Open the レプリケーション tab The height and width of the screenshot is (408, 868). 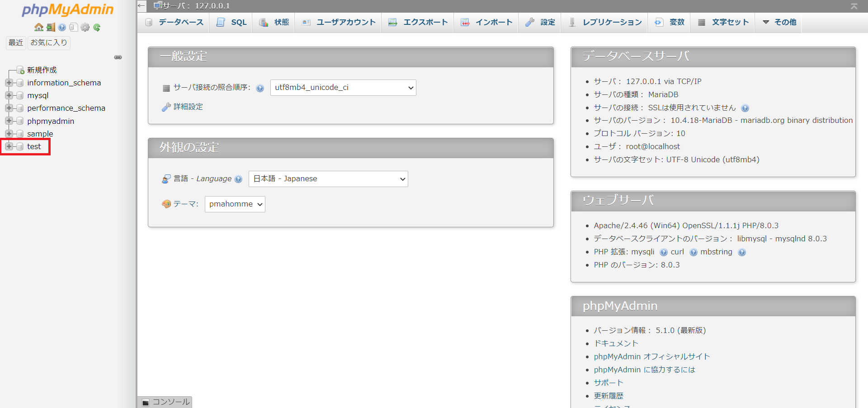(605, 22)
